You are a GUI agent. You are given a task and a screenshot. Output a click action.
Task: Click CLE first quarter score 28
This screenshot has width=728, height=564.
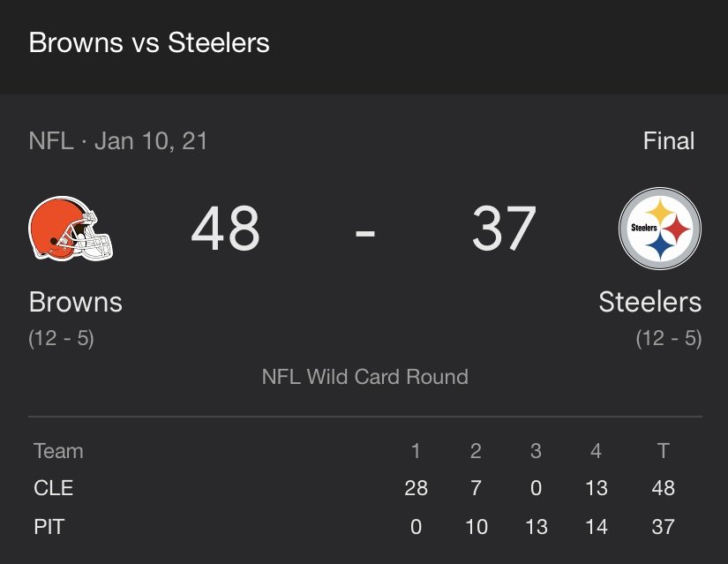click(x=416, y=488)
